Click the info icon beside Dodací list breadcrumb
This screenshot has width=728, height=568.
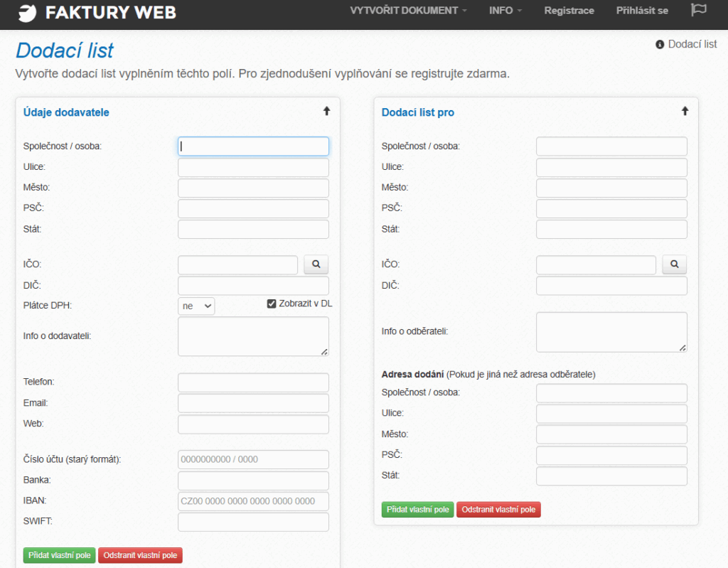(x=660, y=45)
